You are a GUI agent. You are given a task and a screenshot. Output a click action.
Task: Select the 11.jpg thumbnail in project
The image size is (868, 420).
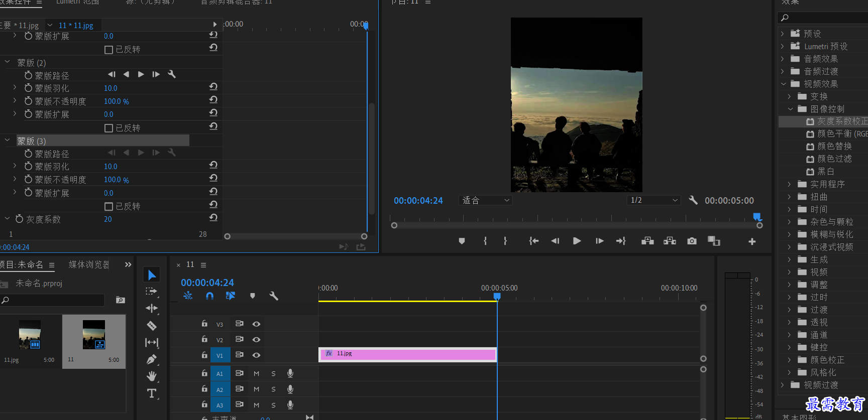pos(30,335)
